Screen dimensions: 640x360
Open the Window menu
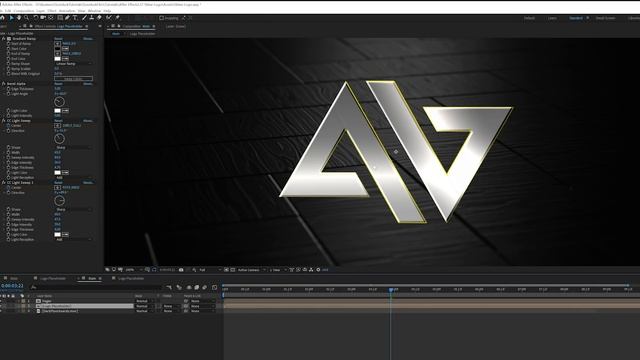click(x=94, y=11)
